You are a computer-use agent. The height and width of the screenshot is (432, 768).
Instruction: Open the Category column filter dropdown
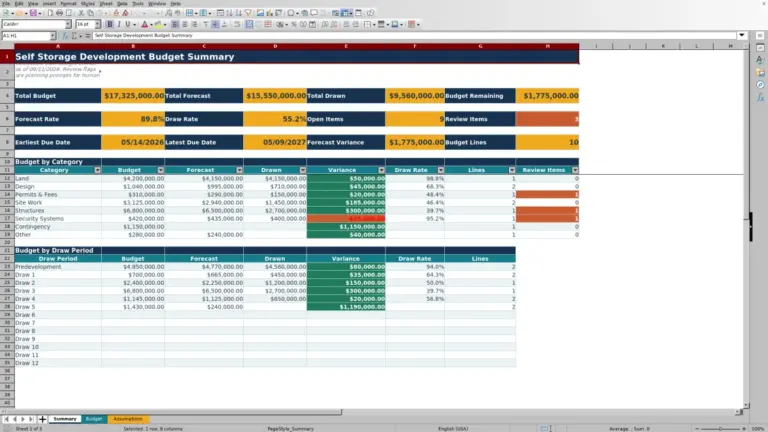point(97,170)
